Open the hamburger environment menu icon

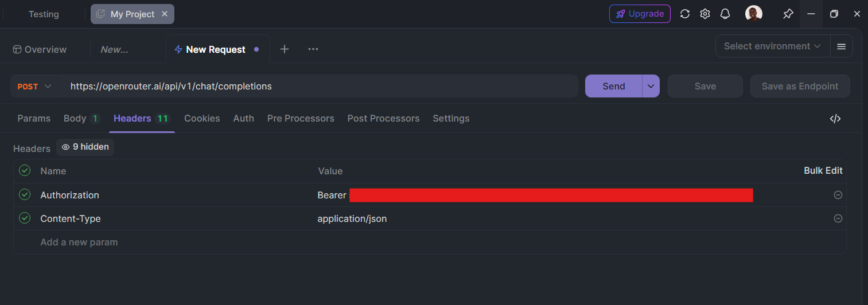842,46
